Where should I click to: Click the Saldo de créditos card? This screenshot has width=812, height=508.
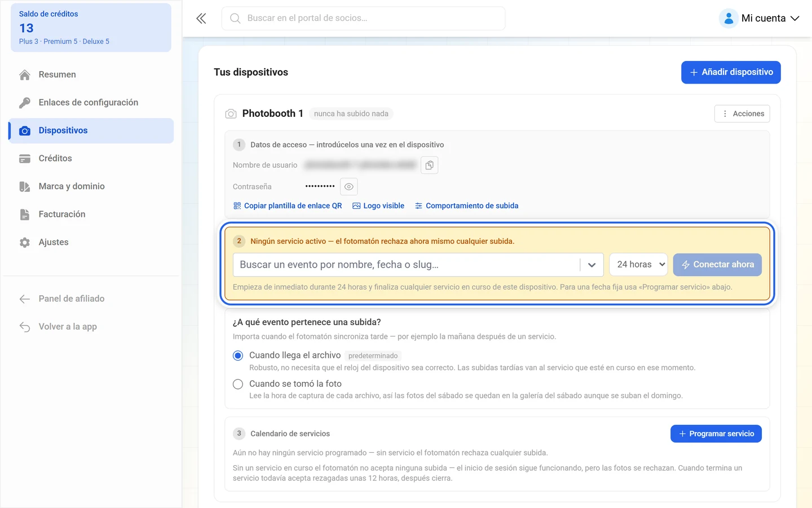(x=91, y=28)
